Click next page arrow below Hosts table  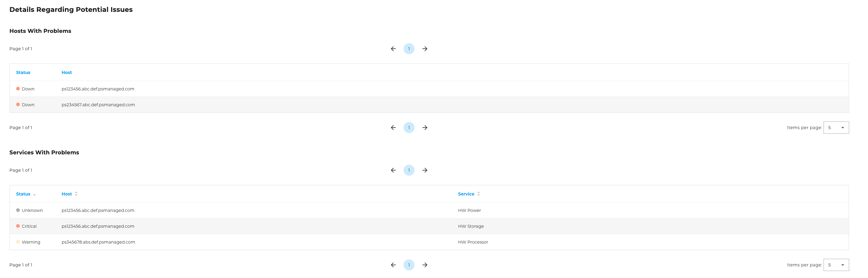coord(425,128)
